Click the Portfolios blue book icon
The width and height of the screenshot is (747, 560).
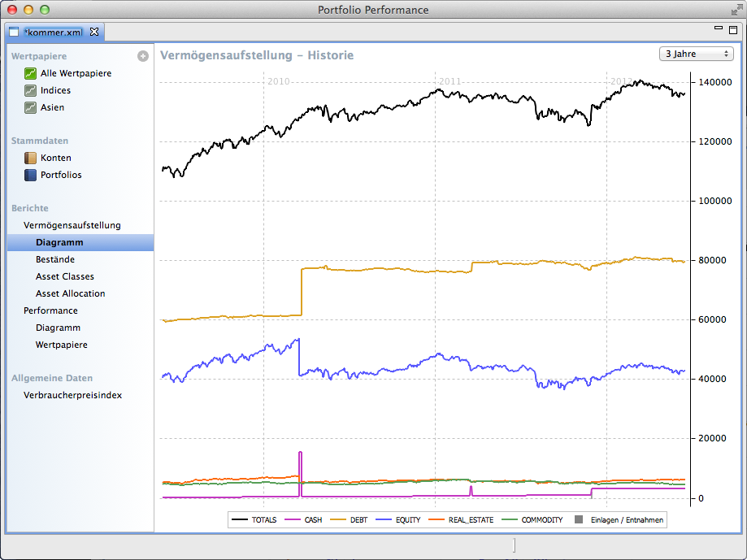click(x=30, y=175)
